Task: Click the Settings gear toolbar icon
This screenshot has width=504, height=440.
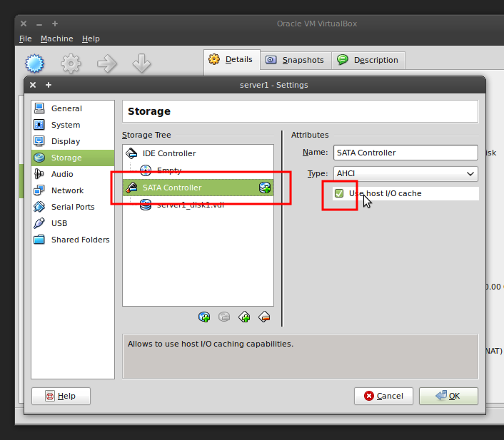Action: 71,63
